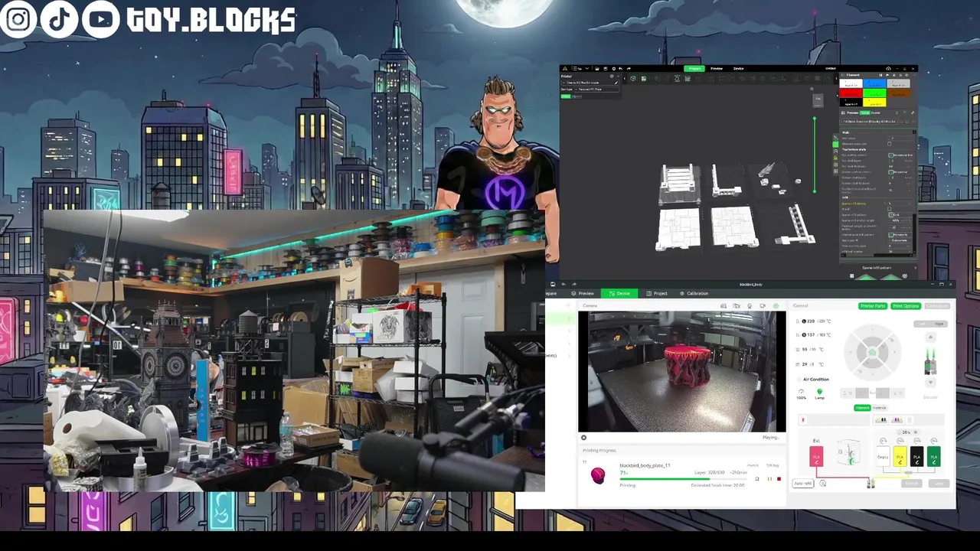Open the Textured PEI Plate bed type dropdown
This screenshot has width=980, height=551.
597,90
